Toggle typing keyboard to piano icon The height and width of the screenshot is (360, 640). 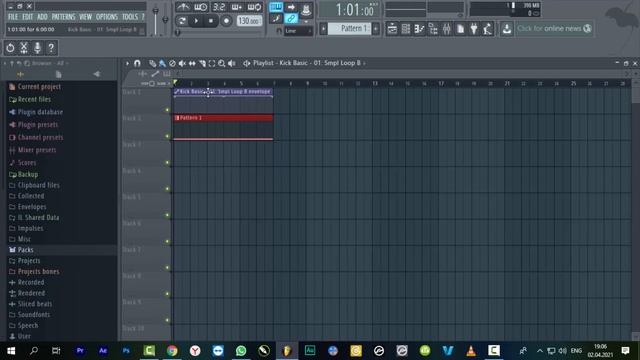coord(276,7)
